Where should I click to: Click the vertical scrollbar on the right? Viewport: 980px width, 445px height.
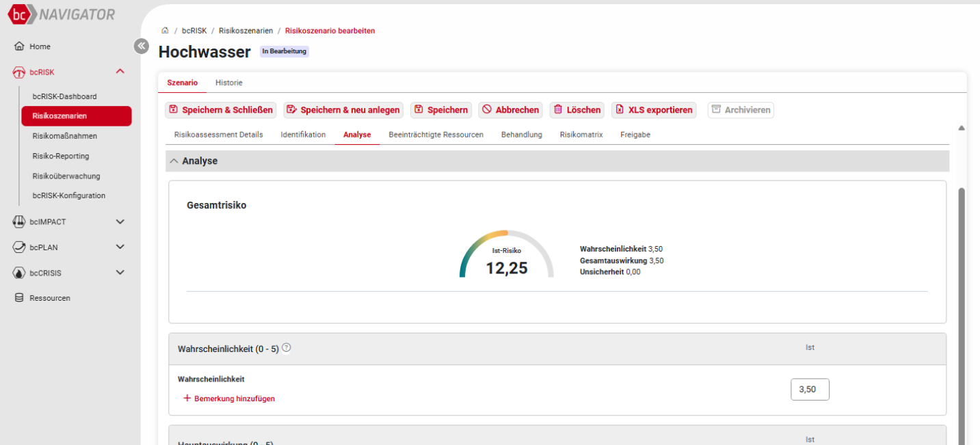[962, 308]
